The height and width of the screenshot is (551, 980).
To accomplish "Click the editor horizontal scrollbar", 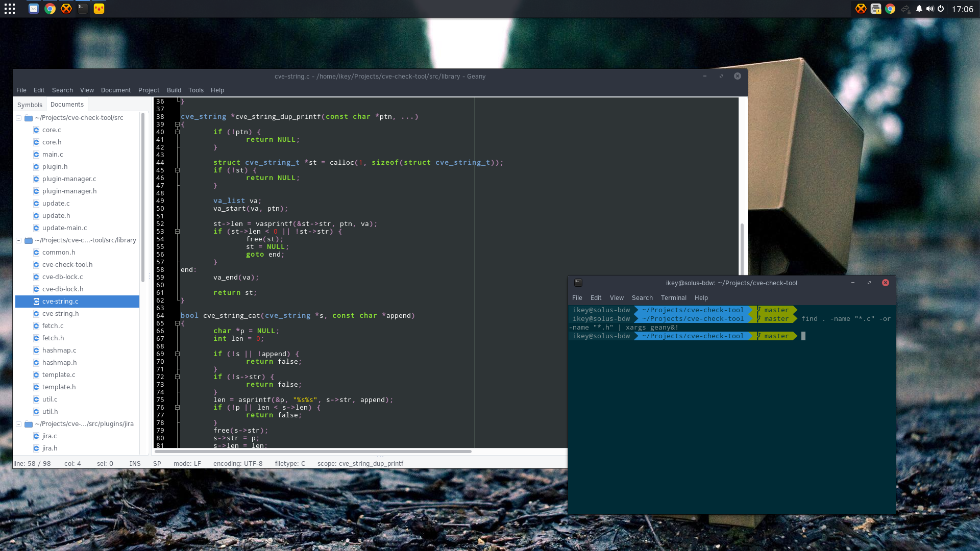I will [313, 452].
